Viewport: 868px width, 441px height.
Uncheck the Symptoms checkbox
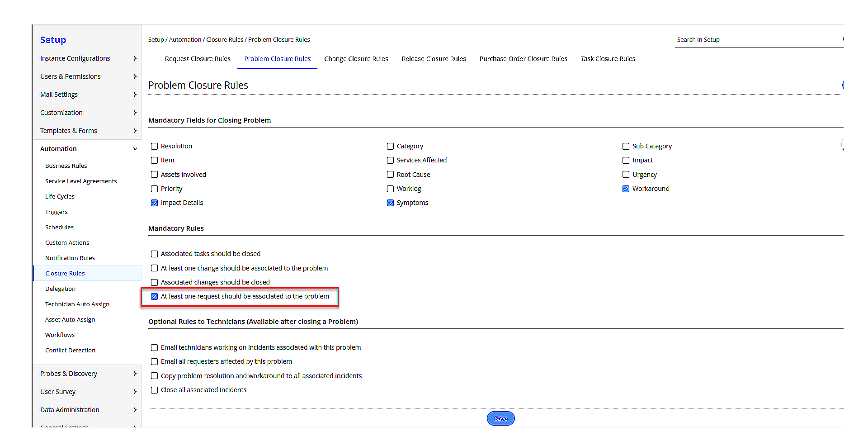tap(390, 203)
